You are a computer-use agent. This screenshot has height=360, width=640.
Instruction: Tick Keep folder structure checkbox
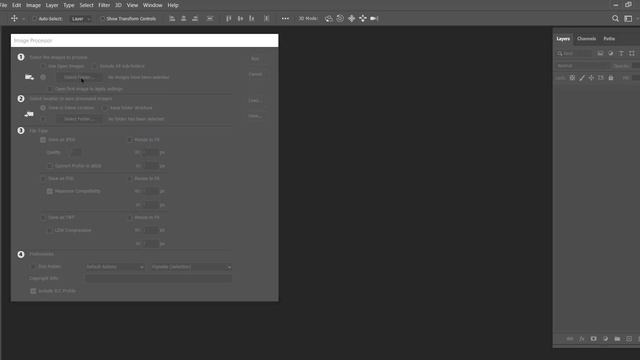click(x=105, y=108)
